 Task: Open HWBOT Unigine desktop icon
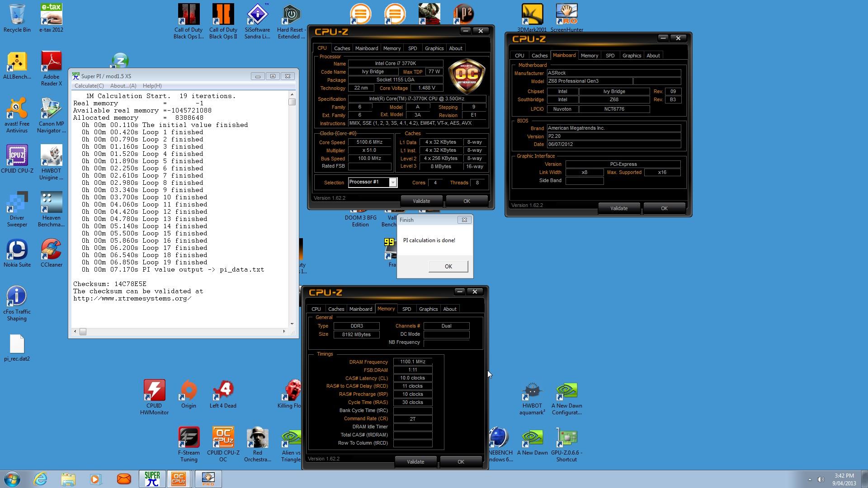pyautogui.click(x=51, y=163)
